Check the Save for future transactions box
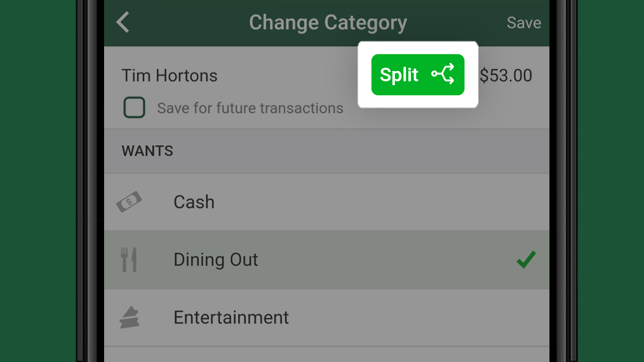The image size is (644, 362). 134,108
